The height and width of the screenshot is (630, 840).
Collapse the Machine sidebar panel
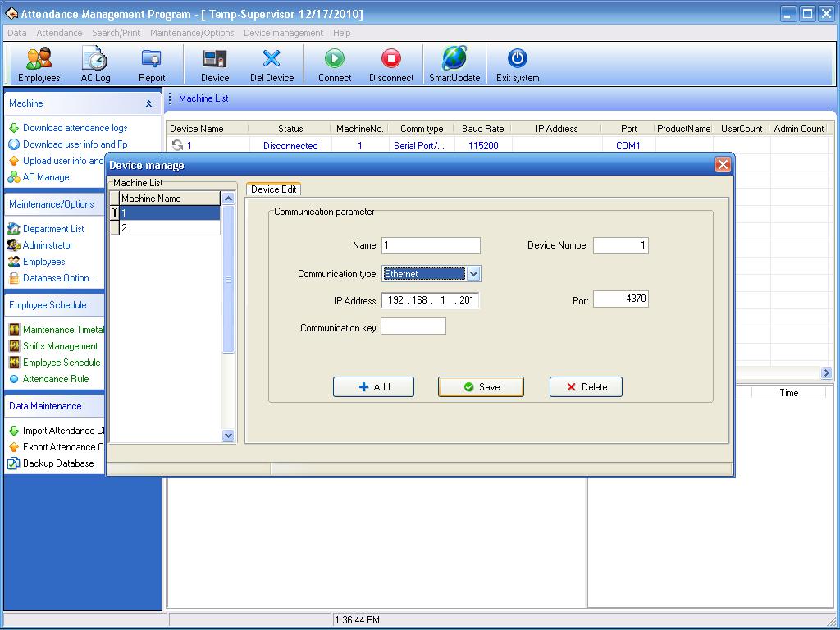[148, 104]
